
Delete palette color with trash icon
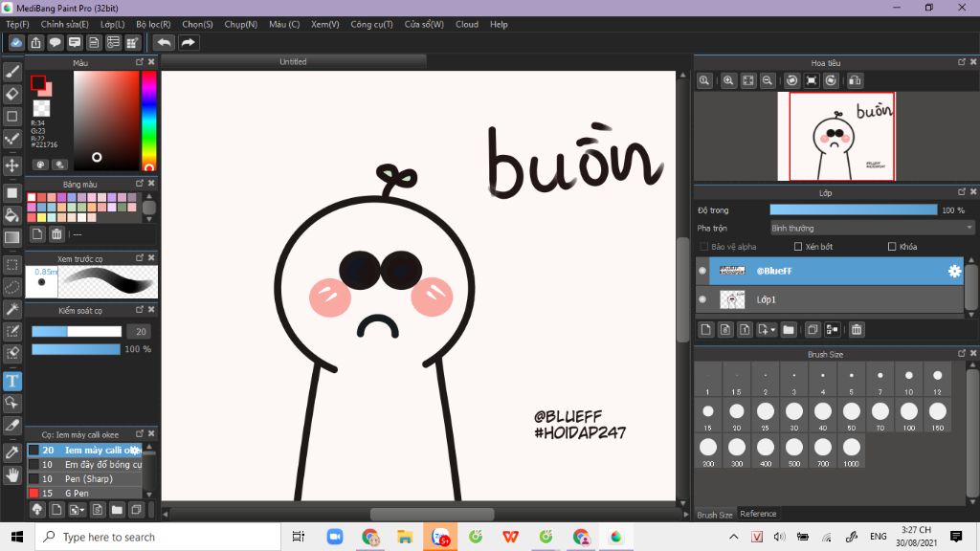point(56,234)
